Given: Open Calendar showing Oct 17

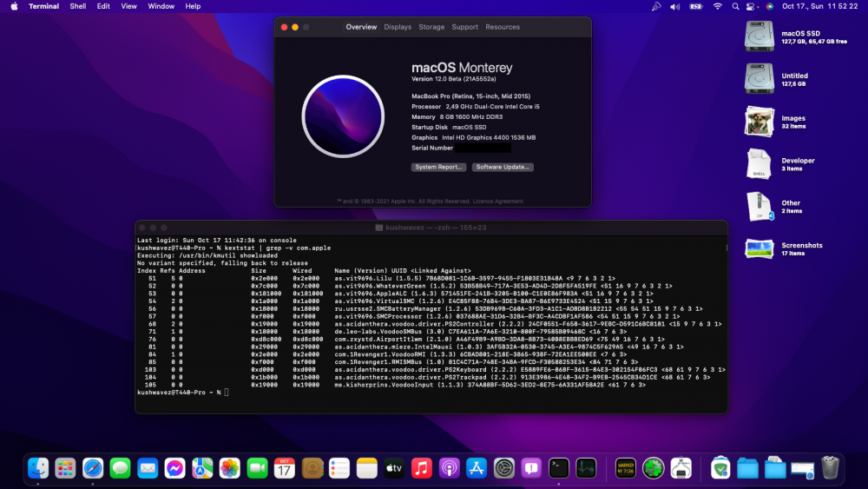Looking at the screenshot, I should [285, 468].
